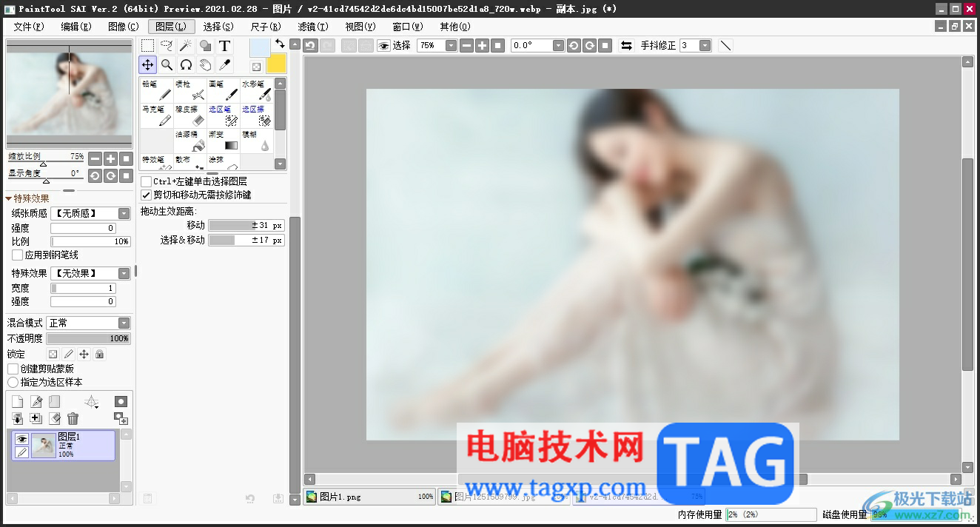980x527 pixels.
Task: Select the Move tool
Action: [148, 64]
